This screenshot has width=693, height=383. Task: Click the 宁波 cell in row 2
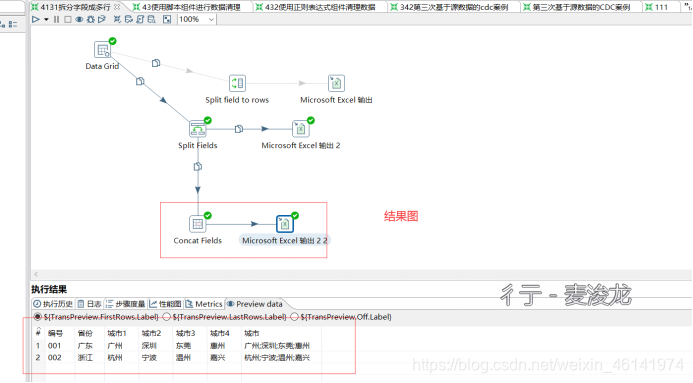point(149,357)
